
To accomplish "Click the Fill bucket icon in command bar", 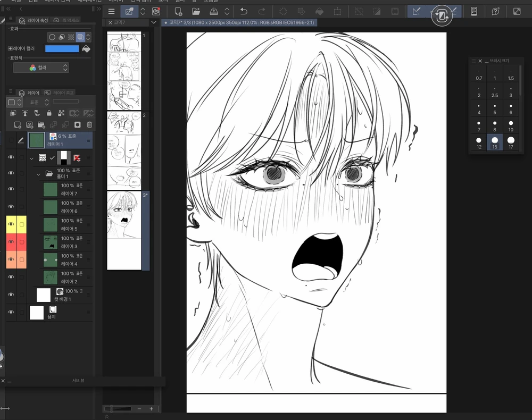I will (x=319, y=12).
